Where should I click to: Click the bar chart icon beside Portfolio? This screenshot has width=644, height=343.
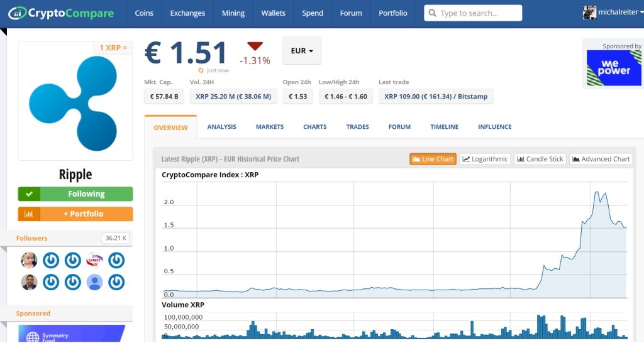pyautogui.click(x=29, y=214)
